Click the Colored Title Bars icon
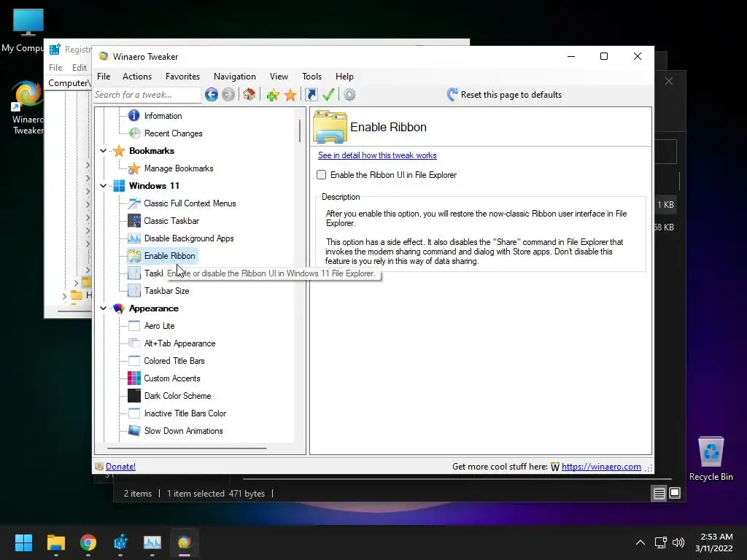The height and width of the screenshot is (560, 747). (134, 360)
